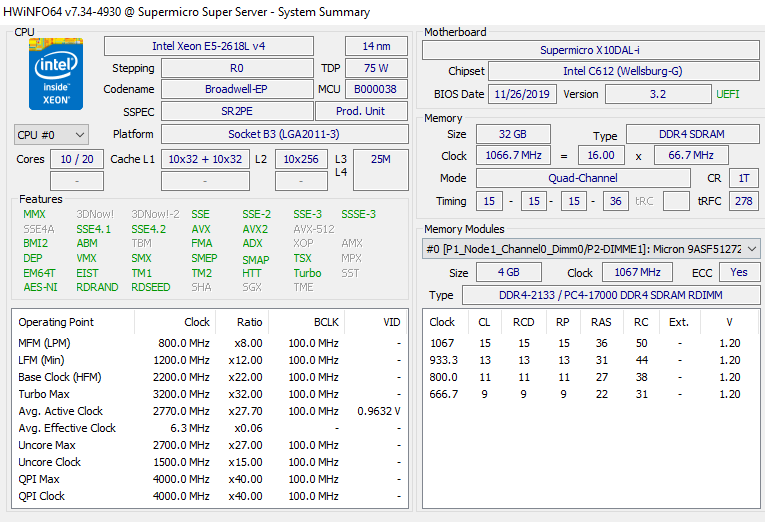Select the module Type field DDR4-2133 / PC4-17000
765x522 pixels.
click(611, 295)
